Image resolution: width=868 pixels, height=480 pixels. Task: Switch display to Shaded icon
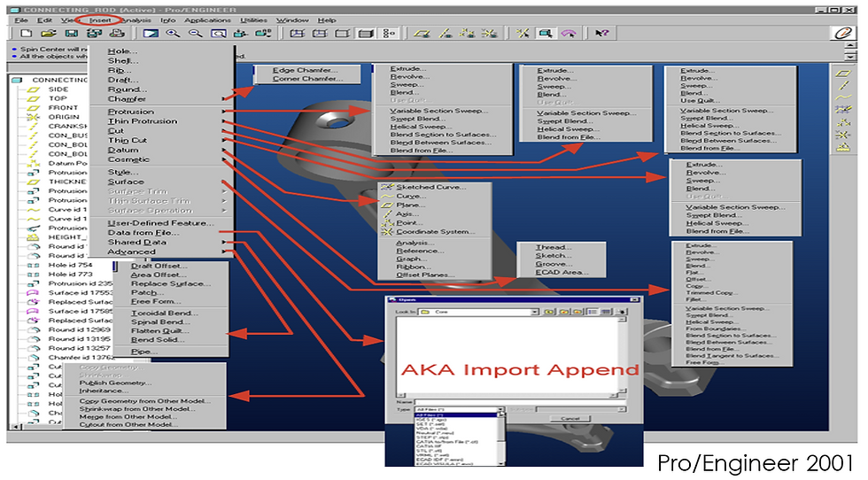click(366, 34)
